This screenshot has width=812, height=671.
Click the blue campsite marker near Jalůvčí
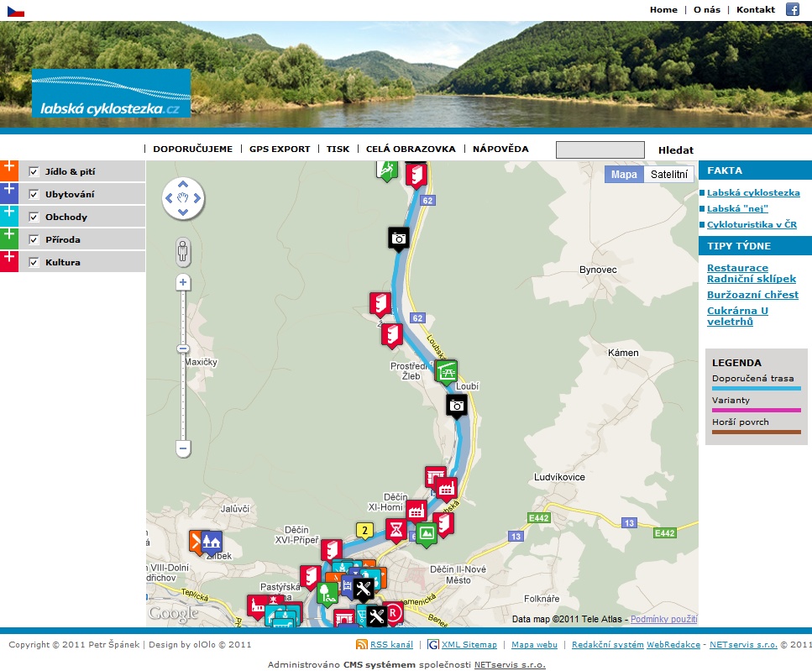click(212, 542)
